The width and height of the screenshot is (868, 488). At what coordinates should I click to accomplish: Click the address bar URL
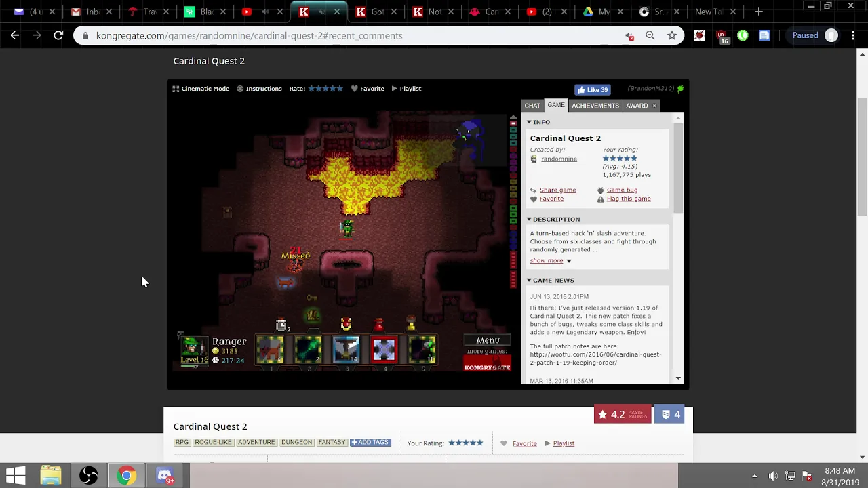click(x=249, y=35)
